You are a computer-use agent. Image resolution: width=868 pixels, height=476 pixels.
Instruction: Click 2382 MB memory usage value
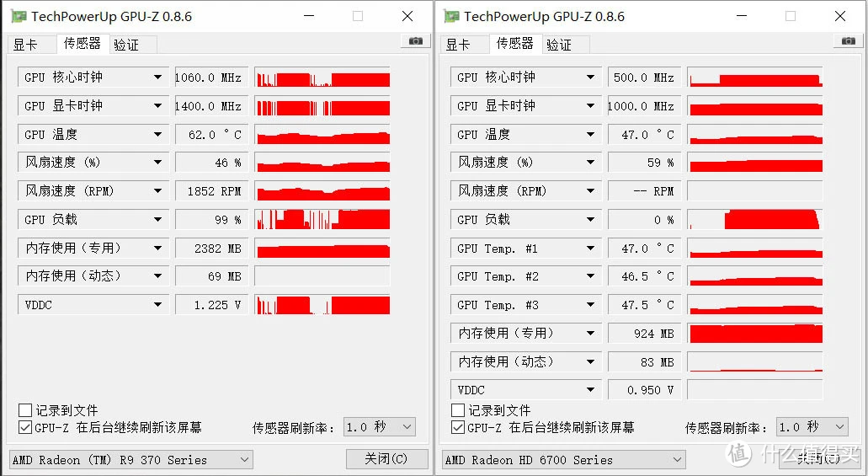(212, 248)
